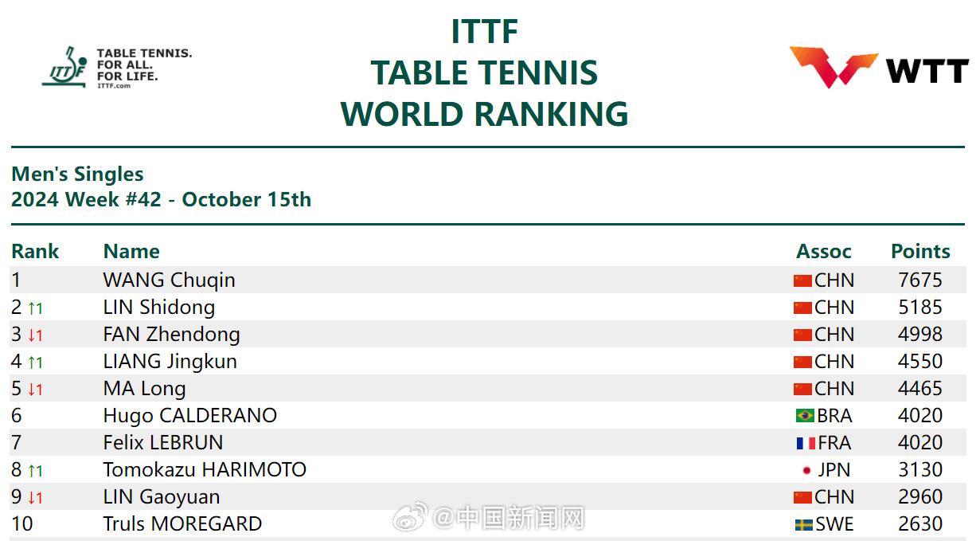This screenshot has height=541, width=980.
Task: Select the player name FAN Zhendong
Action: coord(171,335)
